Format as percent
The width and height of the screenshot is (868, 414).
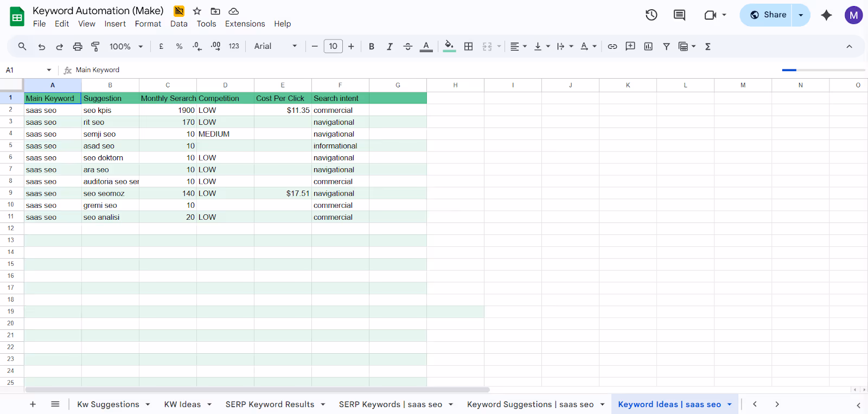pyautogui.click(x=179, y=47)
